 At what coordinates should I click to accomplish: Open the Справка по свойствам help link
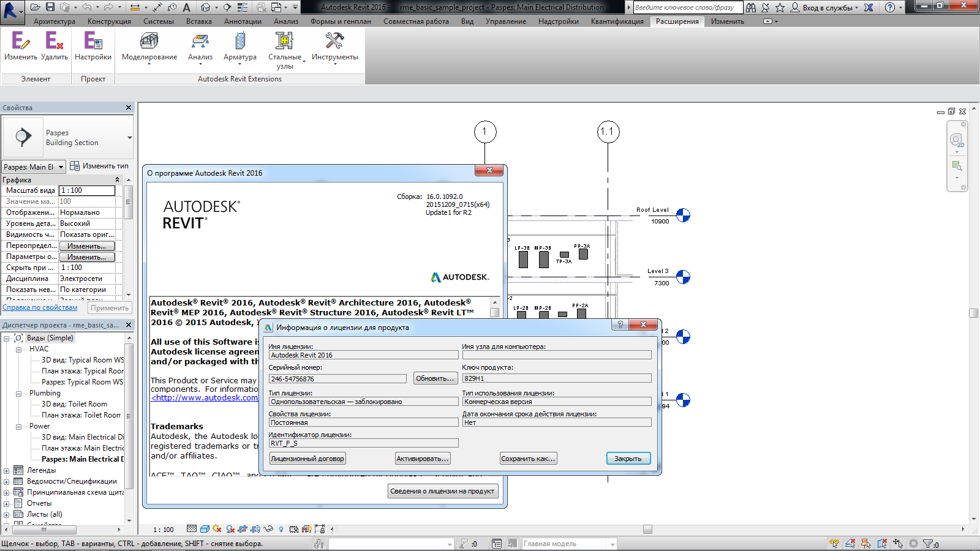(40, 307)
